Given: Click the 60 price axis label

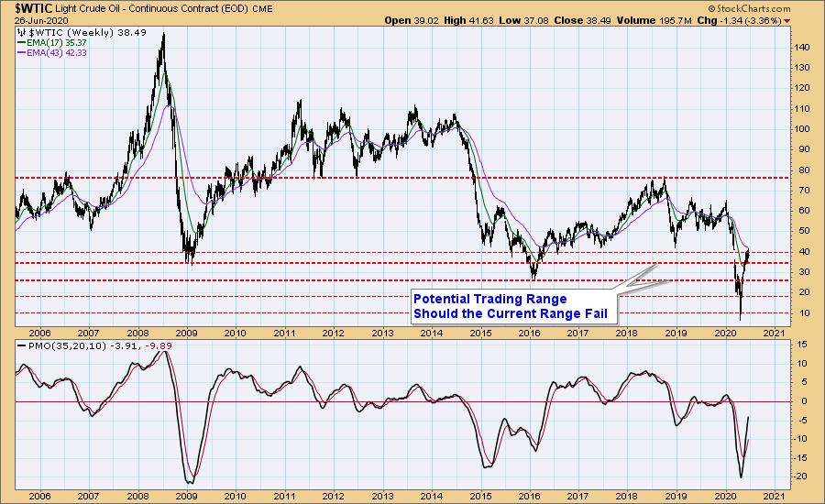Looking at the screenshot, I should click(x=805, y=211).
